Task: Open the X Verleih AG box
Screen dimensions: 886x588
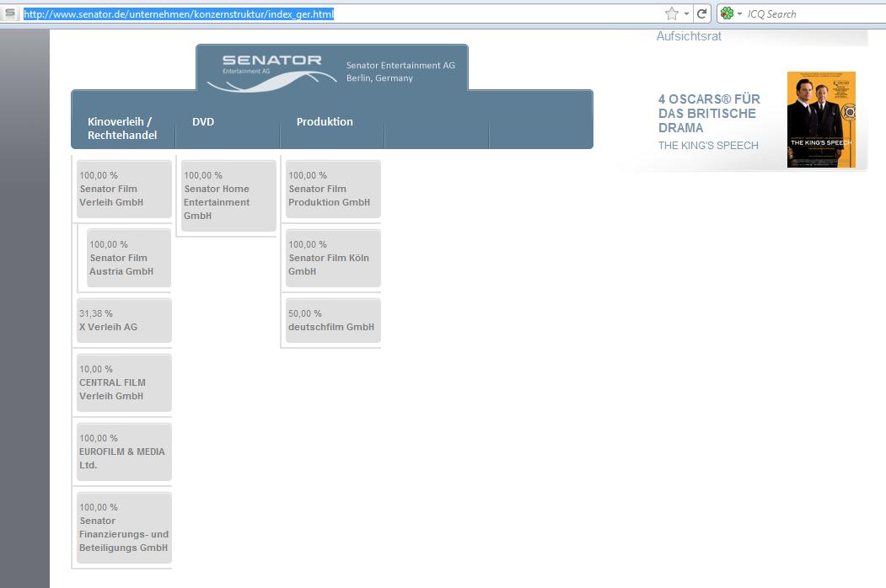Action: pos(124,320)
